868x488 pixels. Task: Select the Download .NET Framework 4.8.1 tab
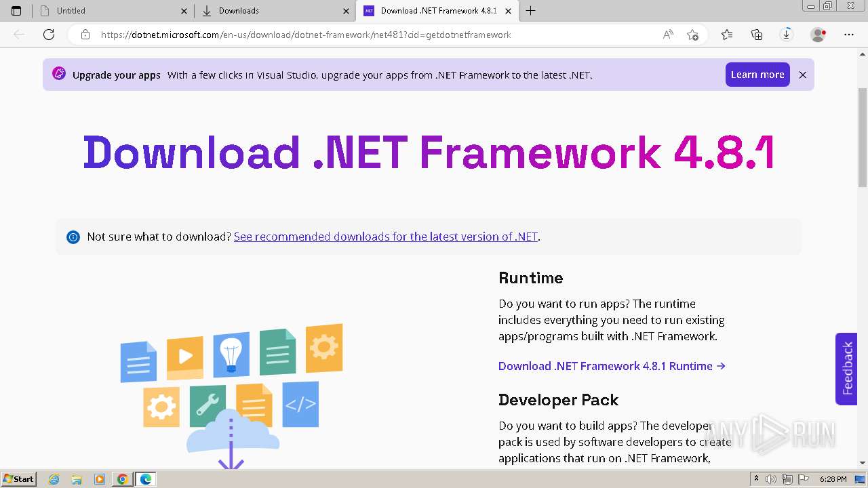[x=437, y=11]
